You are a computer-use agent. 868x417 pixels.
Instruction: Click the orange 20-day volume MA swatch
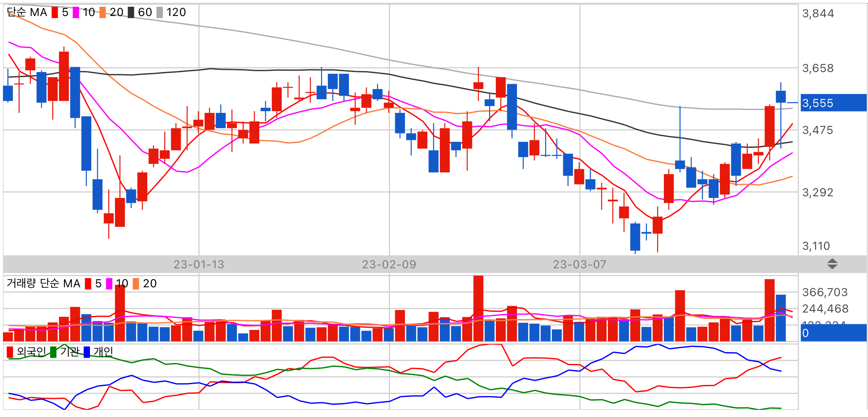point(136,284)
